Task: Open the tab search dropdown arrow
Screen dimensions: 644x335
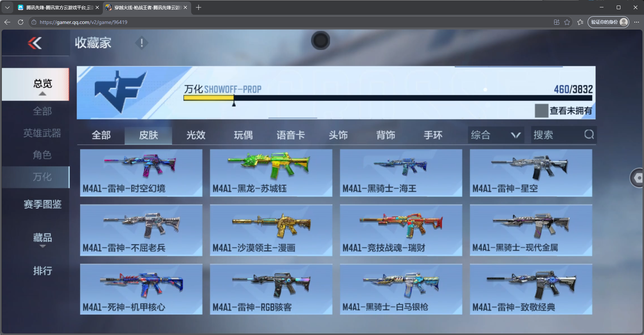Action: tap(7, 7)
